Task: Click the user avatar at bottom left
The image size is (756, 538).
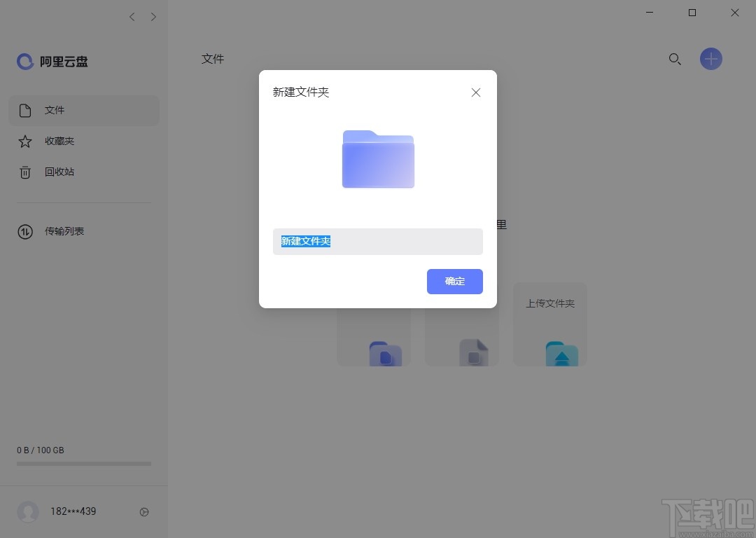Action: pyautogui.click(x=28, y=512)
